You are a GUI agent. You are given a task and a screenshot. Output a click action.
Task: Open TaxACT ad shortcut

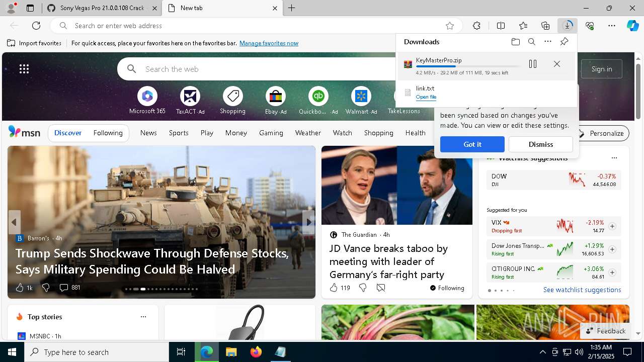click(x=190, y=101)
